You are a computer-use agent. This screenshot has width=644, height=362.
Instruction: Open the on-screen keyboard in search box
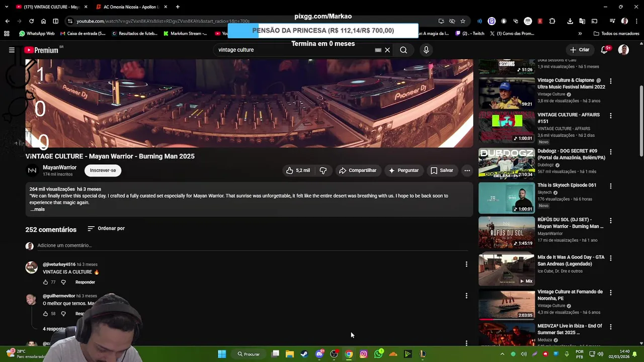[x=378, y=50]
